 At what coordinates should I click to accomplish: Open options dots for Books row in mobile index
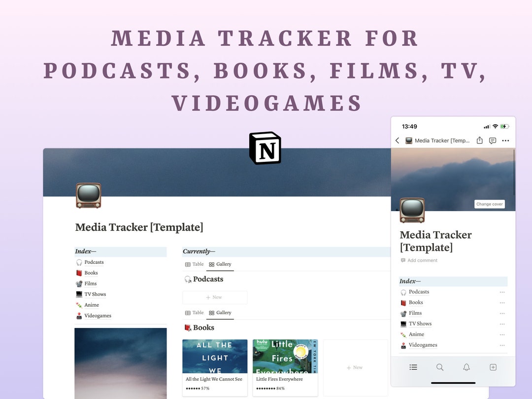(x=502, y=302)
